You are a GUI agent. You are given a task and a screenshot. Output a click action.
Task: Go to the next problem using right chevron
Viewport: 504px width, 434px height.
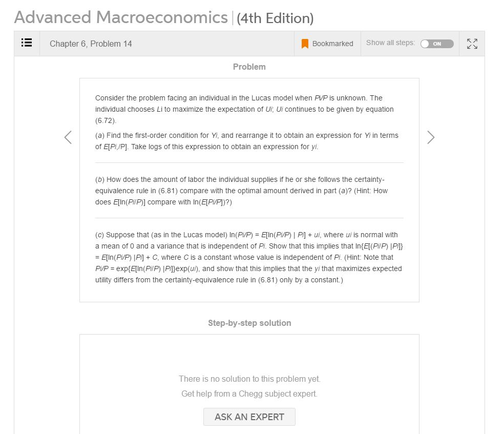point(431,137)
